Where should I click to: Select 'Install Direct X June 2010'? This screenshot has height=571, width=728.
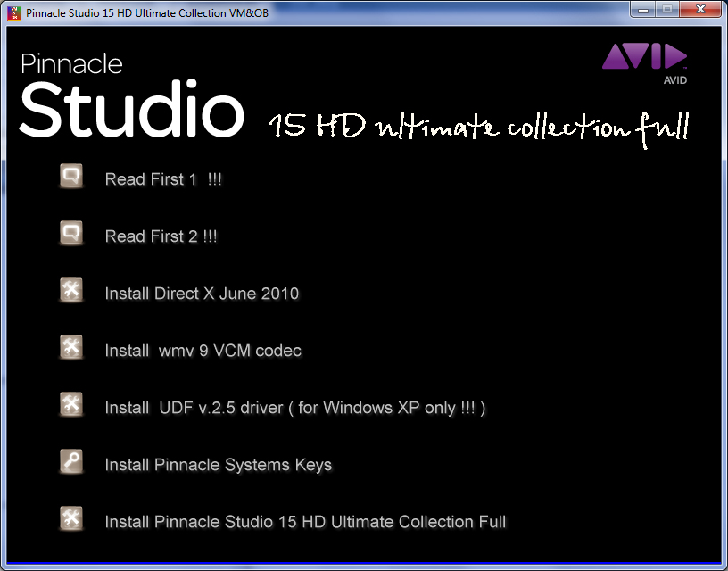[202, 294]
